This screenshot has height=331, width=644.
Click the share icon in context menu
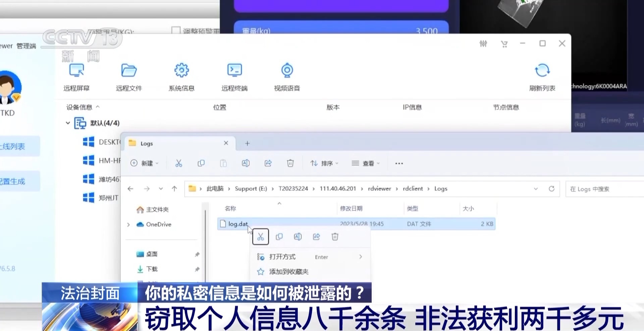(316, 237)
